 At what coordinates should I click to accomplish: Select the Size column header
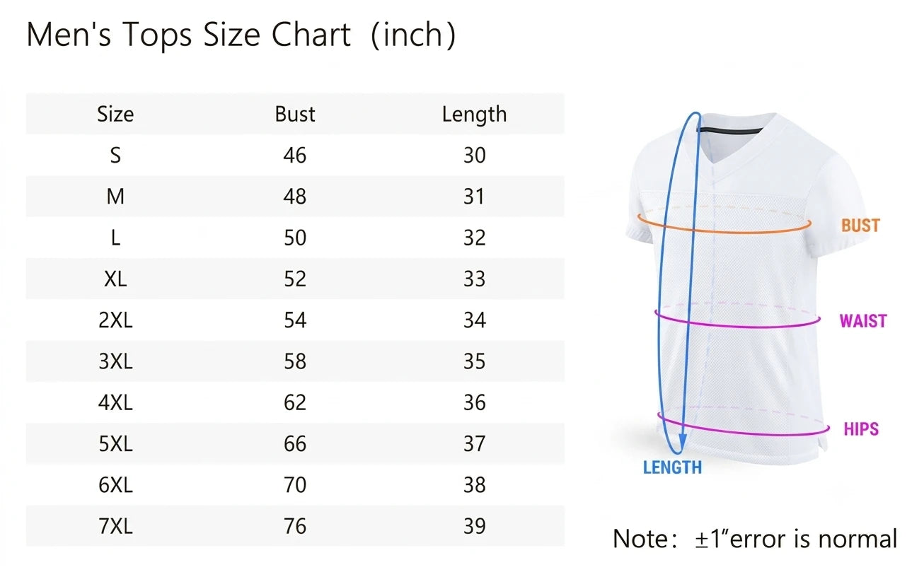point(115,114)
